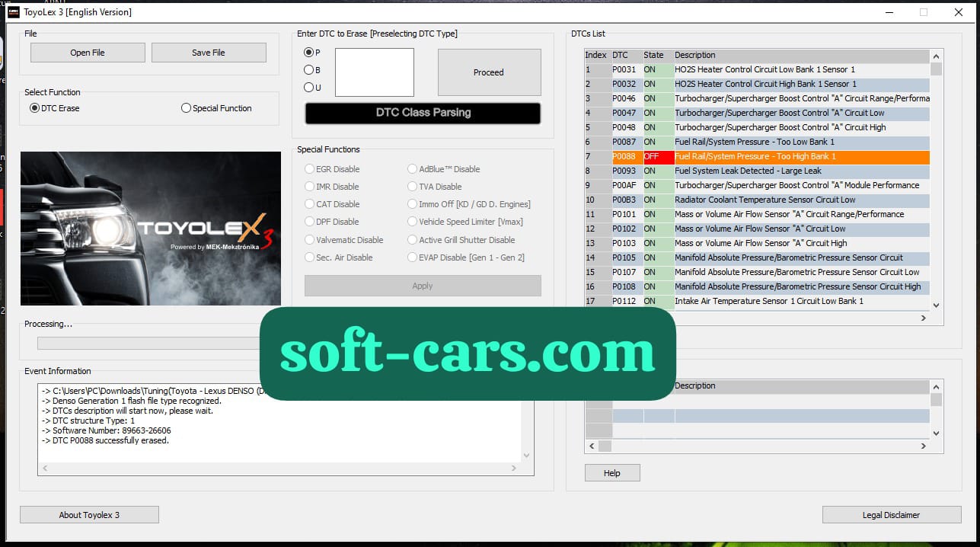Screen dimensions: 980x547
Task: Click the 'DTC P0088 successfully erased' log line
Action: point(106,440)
